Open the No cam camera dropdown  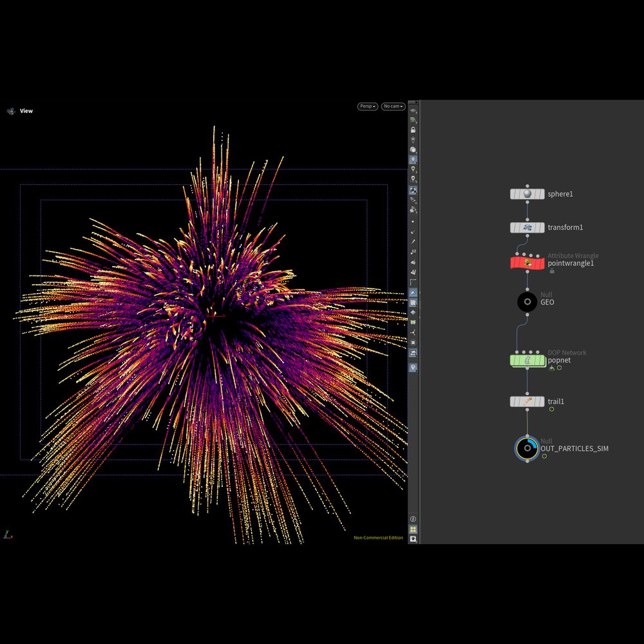[x=393, y=106]
